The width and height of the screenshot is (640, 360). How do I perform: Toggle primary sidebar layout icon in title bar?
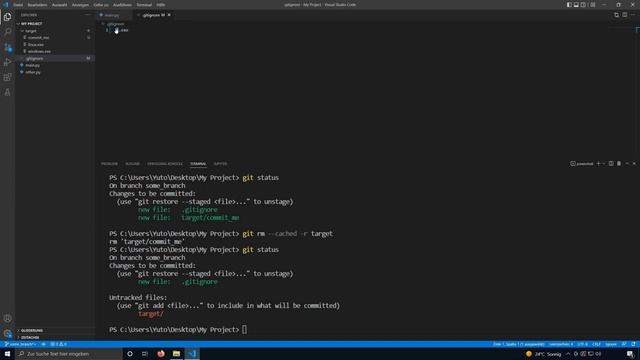pyautogui.click(x=569, y=4)
